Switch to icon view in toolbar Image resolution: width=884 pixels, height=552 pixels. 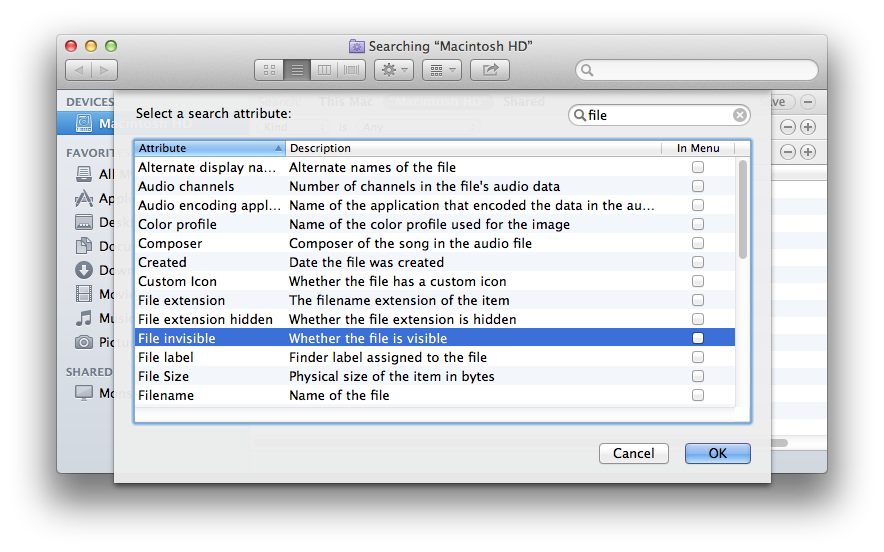(269, 70)
